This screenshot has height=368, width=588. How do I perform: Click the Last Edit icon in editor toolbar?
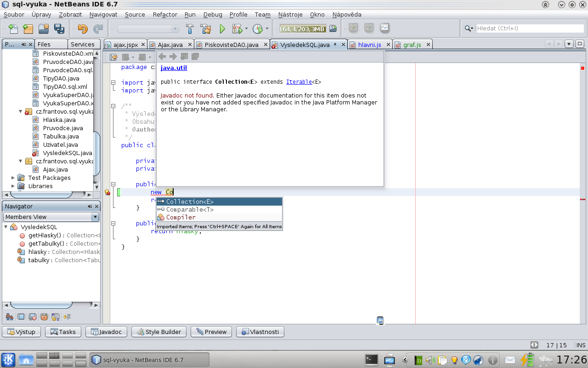click(x=113, y=57)
